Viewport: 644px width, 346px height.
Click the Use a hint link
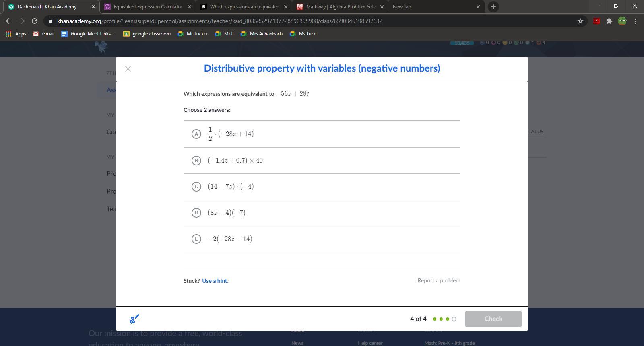click(215, 281)
